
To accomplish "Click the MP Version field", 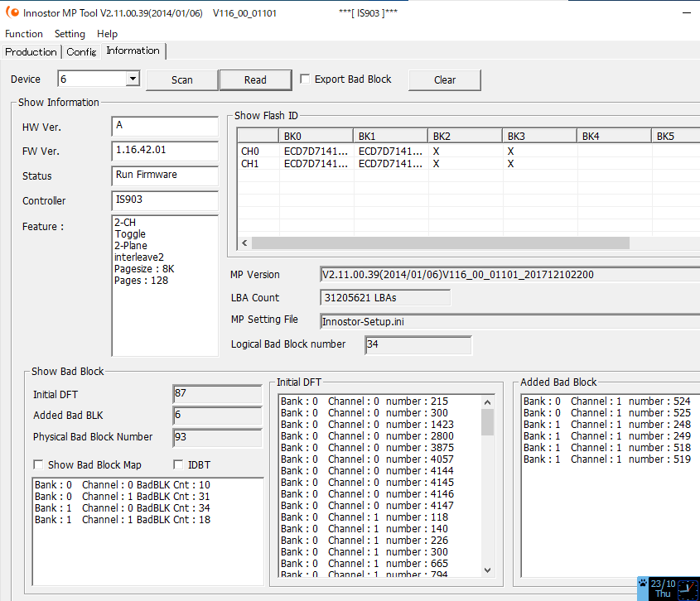I will click(509, 274).
